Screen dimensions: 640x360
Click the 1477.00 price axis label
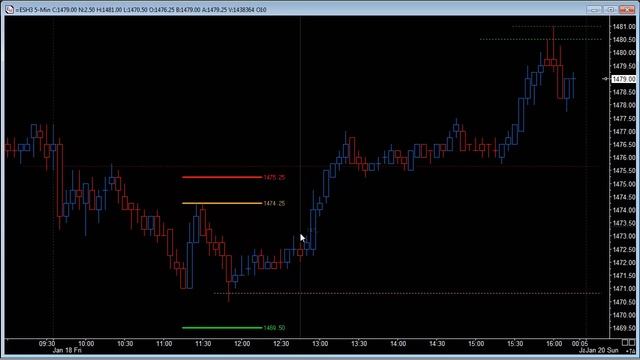[624, 131]
